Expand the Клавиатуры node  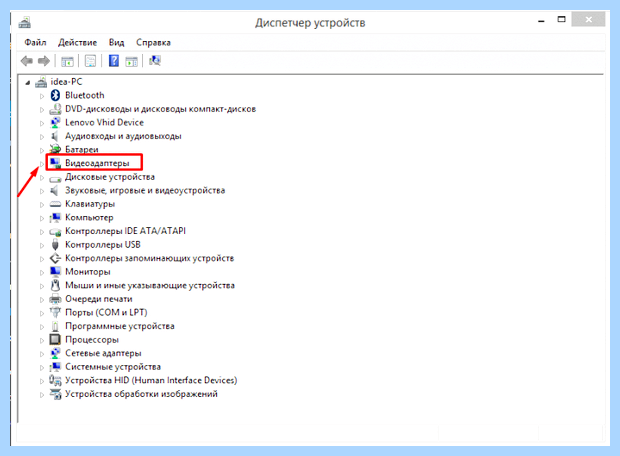point(42,205)
